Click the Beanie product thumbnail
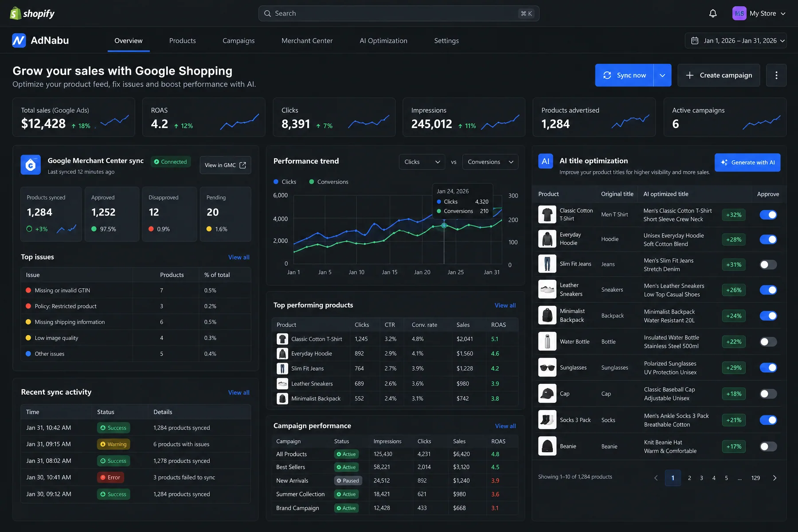 547,446
